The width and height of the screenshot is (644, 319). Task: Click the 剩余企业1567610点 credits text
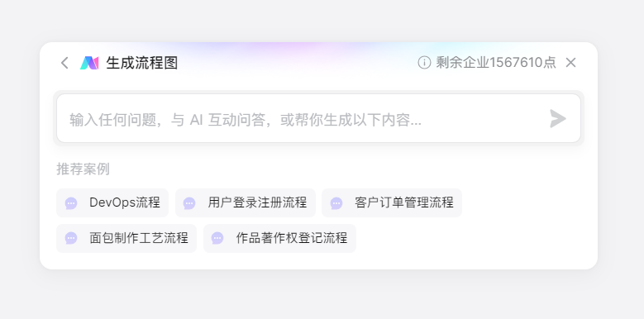496,63
